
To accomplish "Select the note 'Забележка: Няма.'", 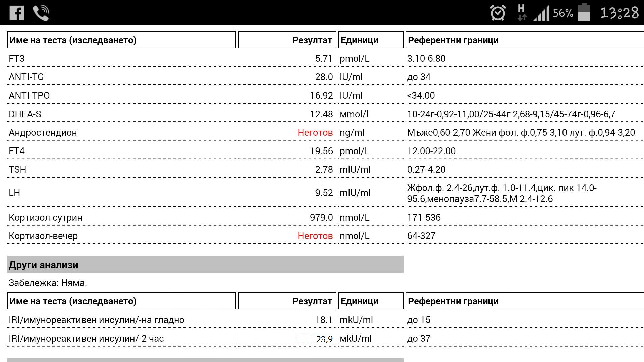I will pos(48,283).
